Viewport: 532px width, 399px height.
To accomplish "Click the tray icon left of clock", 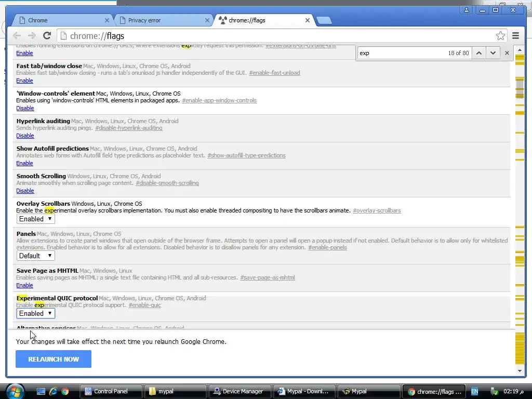I will click(495, 392).
